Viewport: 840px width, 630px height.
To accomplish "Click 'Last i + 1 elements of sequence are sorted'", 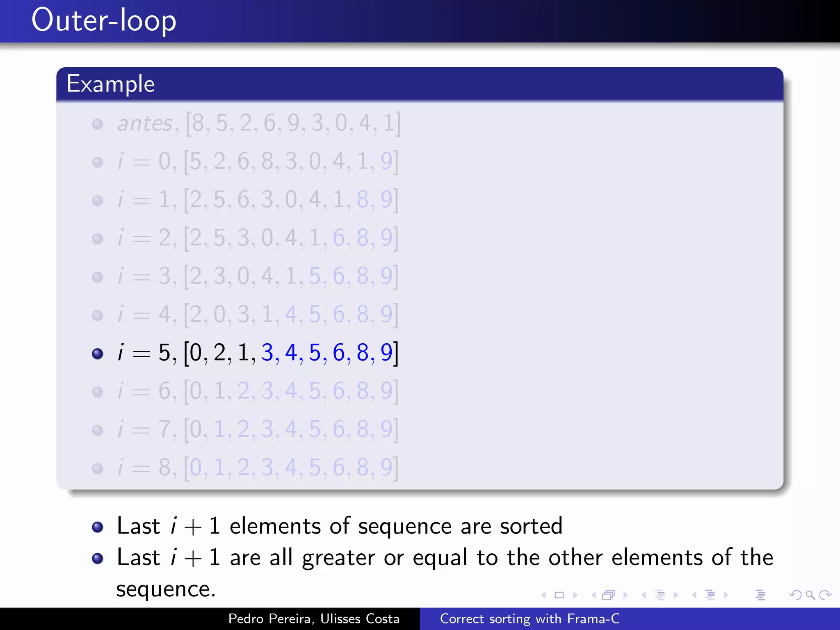I will coord(340,526).
